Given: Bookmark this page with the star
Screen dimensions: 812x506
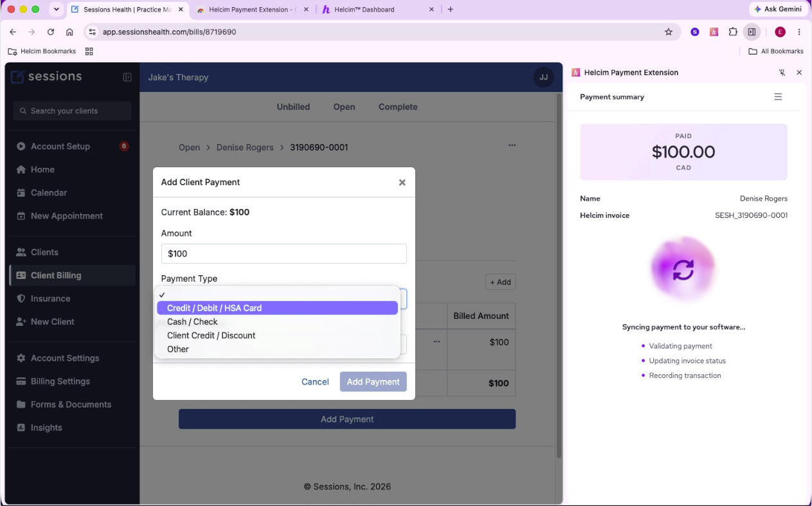Looking at the screenshot, I should point(669,32).
